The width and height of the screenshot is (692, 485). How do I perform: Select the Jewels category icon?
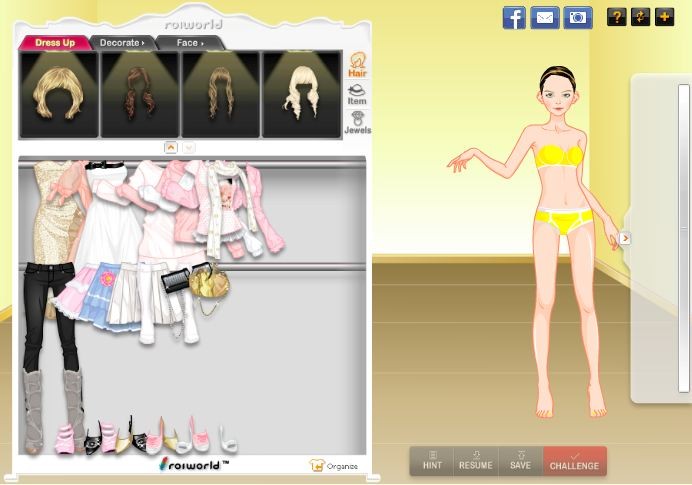pos(357,123)
